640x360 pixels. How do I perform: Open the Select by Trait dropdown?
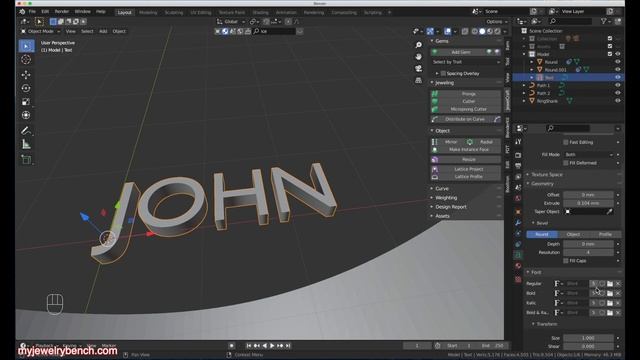[466, 62]
